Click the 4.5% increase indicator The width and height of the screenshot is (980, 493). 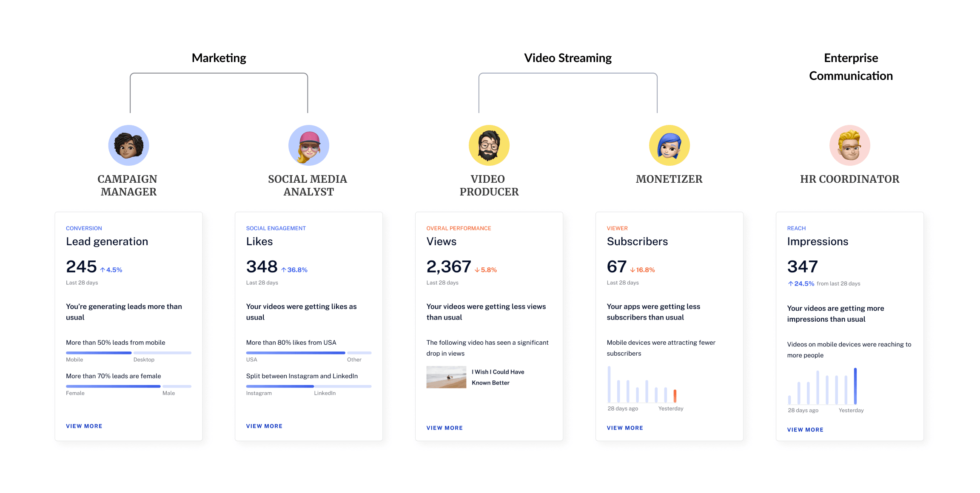[111, 270]
